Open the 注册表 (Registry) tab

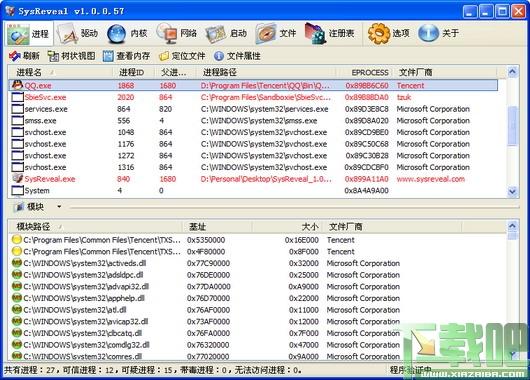tap(330, 33)
